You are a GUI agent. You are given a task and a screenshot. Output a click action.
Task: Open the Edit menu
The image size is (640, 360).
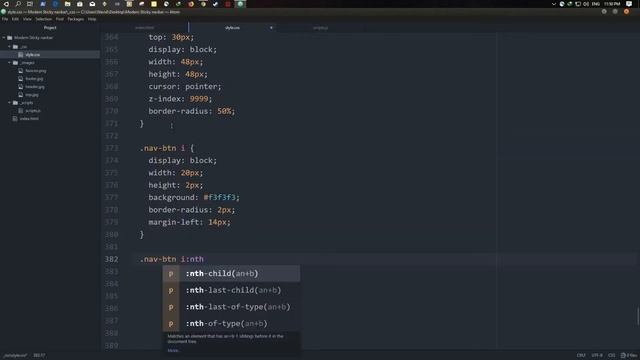click(15, 19)
